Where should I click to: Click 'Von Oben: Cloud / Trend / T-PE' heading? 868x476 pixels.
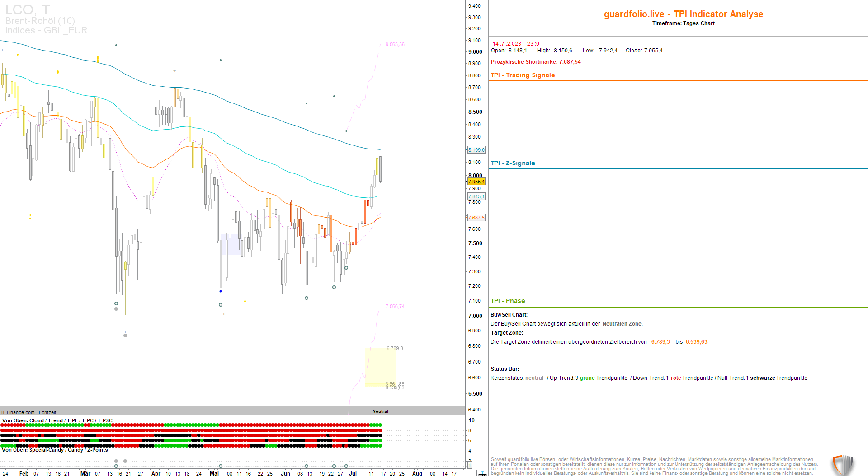pyautogui.click(x=57, y=420)
